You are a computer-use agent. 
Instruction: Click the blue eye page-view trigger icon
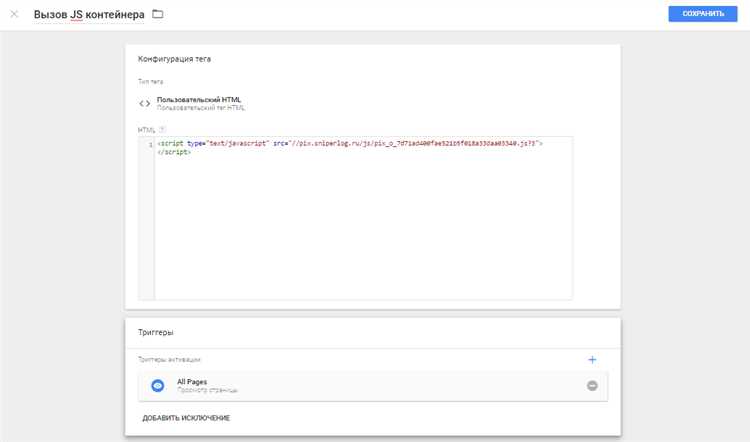tap(157, 386)
